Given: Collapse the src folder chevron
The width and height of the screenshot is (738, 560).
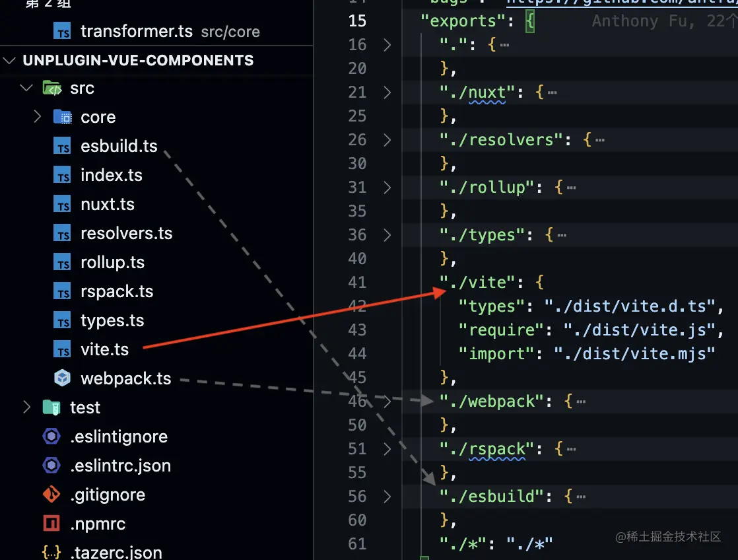Looking at the screenshot, I should coord(27,88).
